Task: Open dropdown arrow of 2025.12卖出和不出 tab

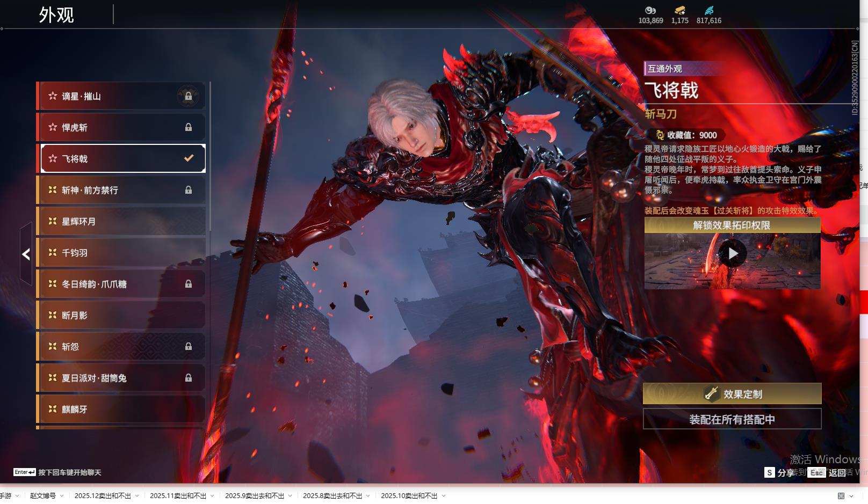Action: [137, 496]
